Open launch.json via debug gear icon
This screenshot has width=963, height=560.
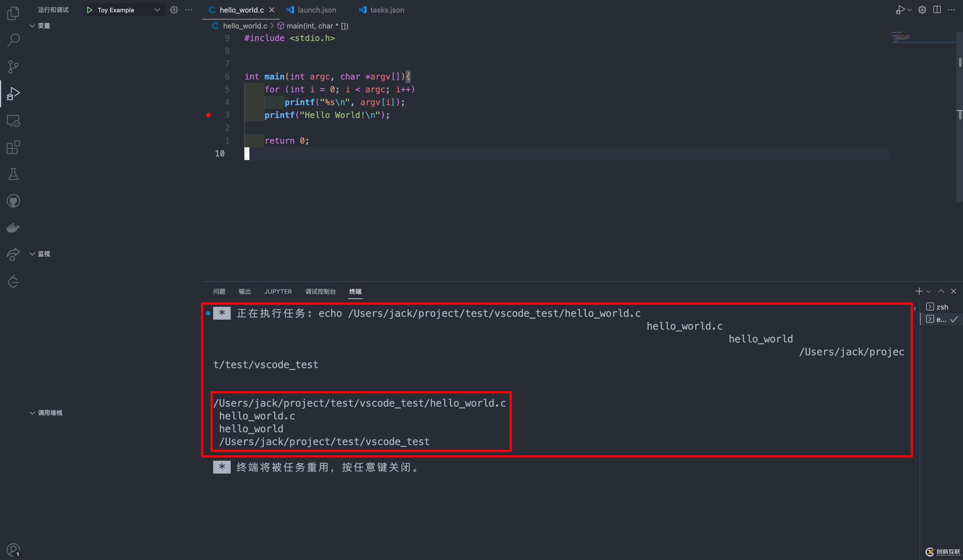coord(174,10)
